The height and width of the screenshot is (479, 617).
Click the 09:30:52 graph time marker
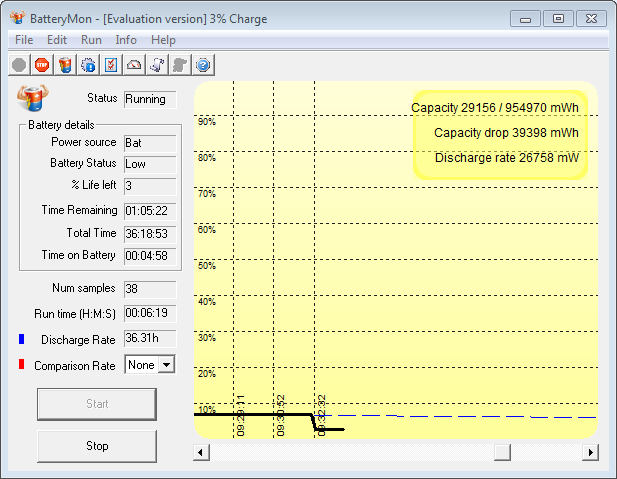(280, 416)
